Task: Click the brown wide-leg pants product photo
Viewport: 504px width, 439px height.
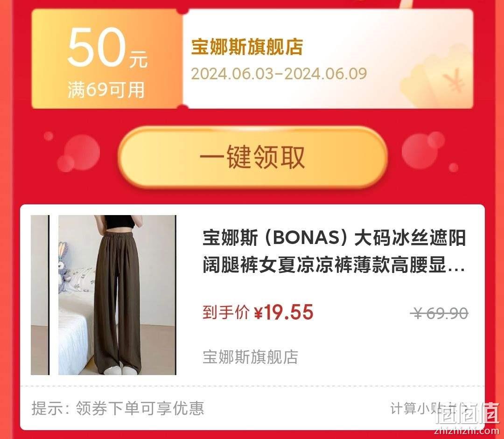Action: pyautogui.click(x=117, y=295)
